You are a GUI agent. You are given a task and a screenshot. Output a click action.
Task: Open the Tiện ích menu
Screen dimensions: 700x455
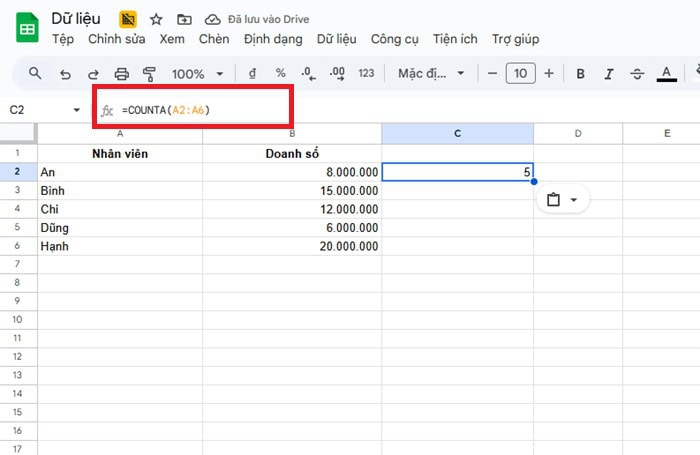pyautogui.click(x=455, y=39)
